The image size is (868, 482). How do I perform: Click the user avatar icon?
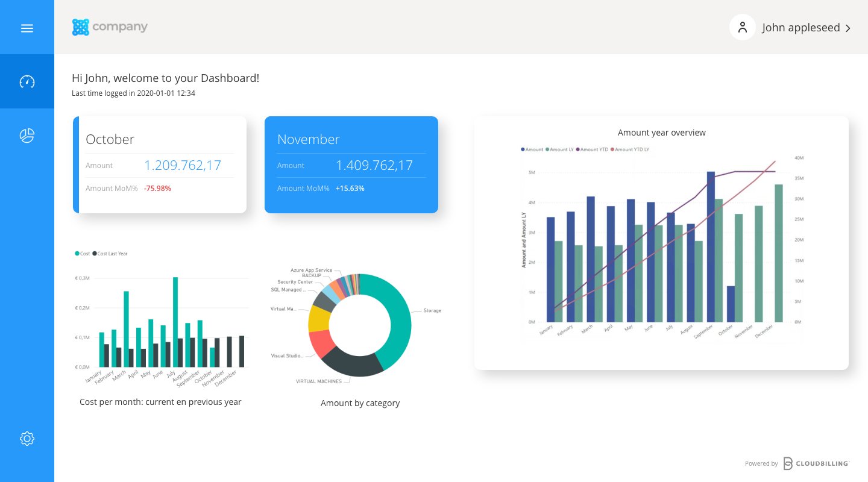point(743,27)
